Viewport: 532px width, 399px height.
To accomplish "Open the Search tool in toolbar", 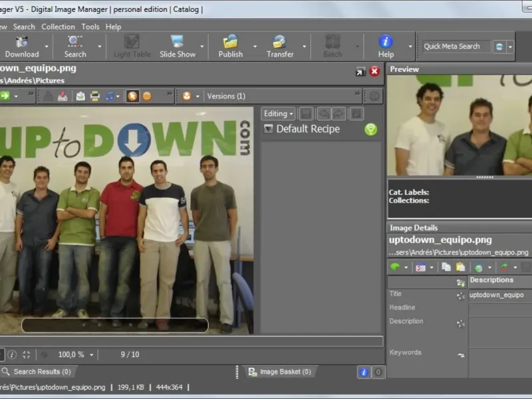I will [75, 47].
